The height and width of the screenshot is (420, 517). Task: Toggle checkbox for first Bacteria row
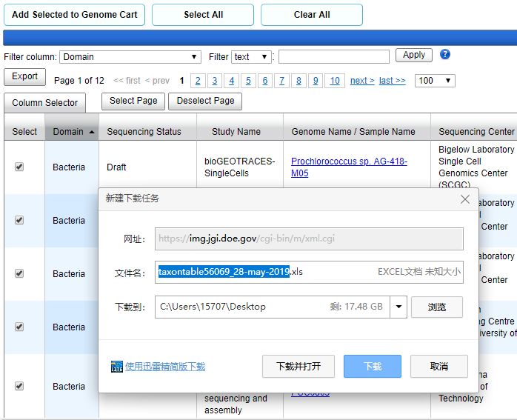[x=19, y=167]
